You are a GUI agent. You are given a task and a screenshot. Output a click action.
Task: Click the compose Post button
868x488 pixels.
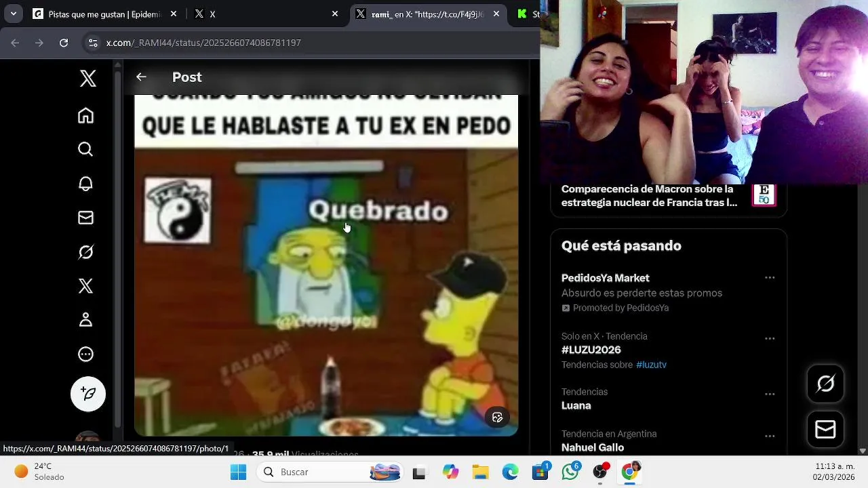click(x=88, y=394)
